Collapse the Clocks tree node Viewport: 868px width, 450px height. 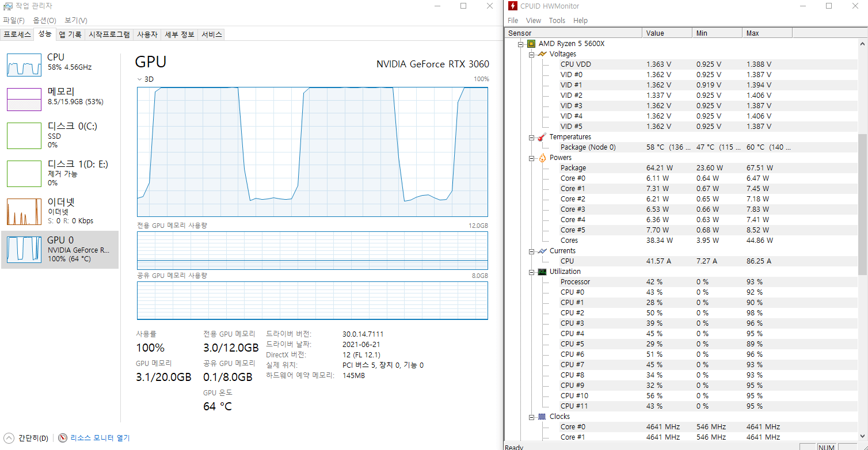point(531,417)
